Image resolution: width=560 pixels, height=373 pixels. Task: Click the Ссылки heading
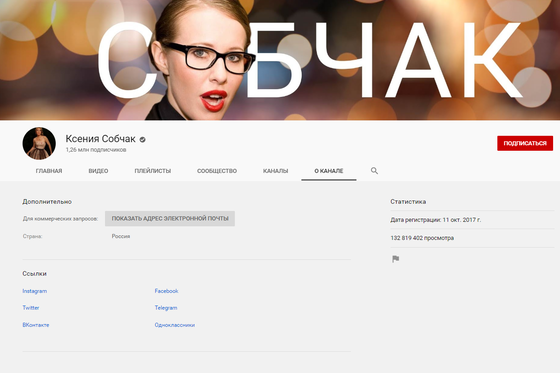pyautogui.click(x=34, y=274)
